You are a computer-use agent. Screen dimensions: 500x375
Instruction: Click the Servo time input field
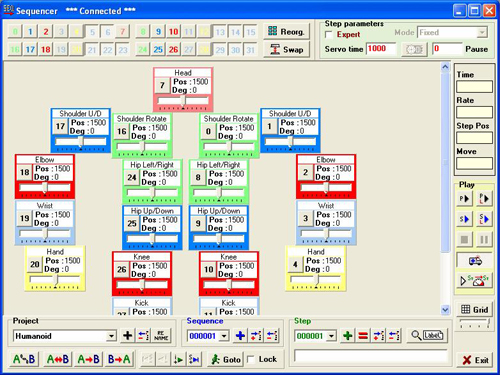(381, 49)
